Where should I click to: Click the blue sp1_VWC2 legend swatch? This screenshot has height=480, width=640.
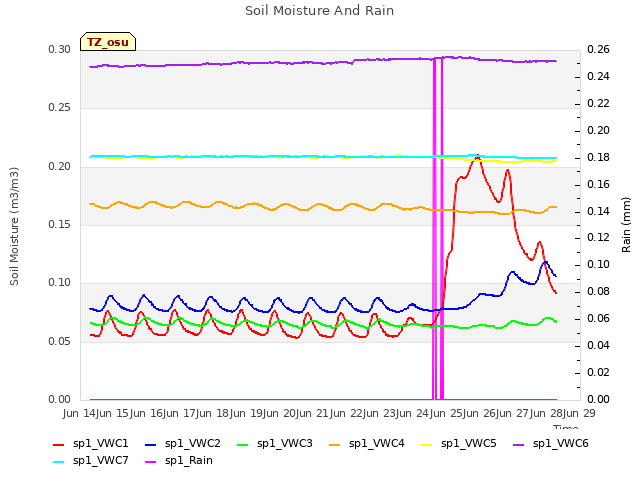click(151, 445)
